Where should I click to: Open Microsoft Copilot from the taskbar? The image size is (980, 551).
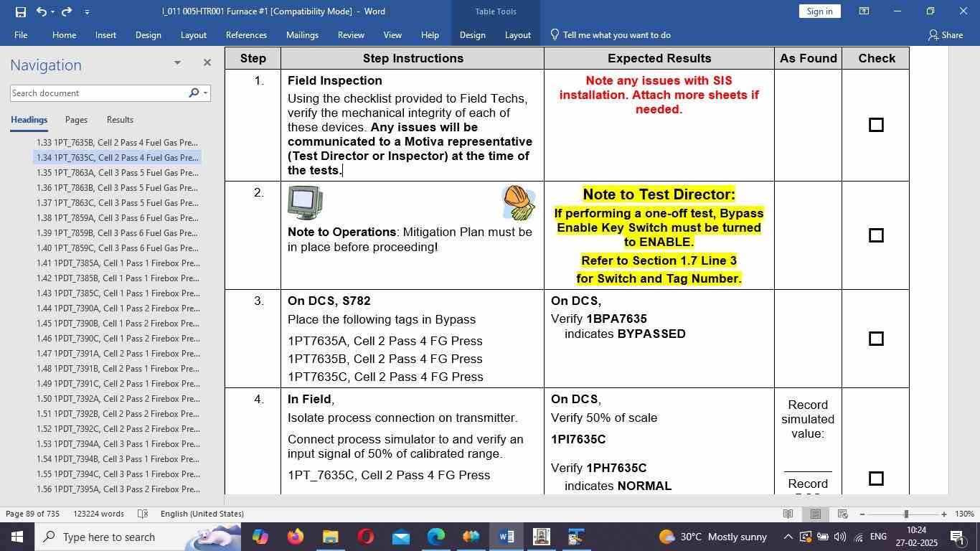point(260,537)
